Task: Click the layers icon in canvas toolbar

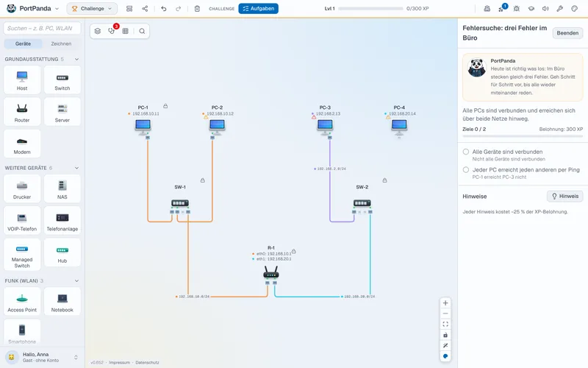Action: [x=98, y=31]
